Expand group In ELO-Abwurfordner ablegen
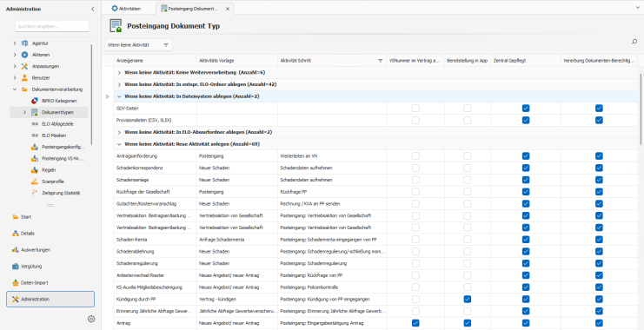This screenshot has height=330, width=644. coord(119,132)
